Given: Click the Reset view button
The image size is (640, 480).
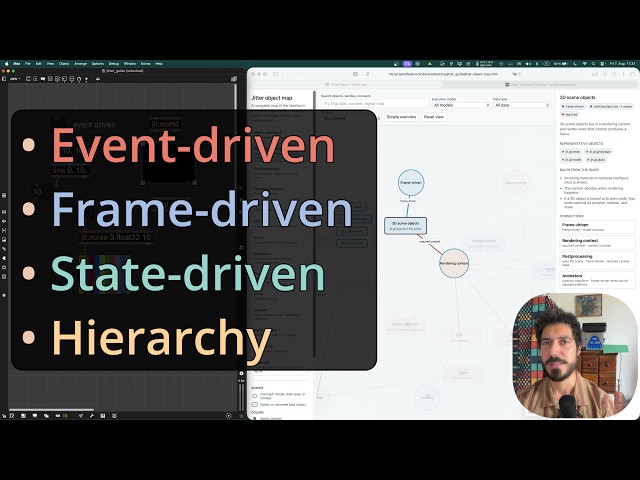Looking at the screenshot, I should [433, 117].
